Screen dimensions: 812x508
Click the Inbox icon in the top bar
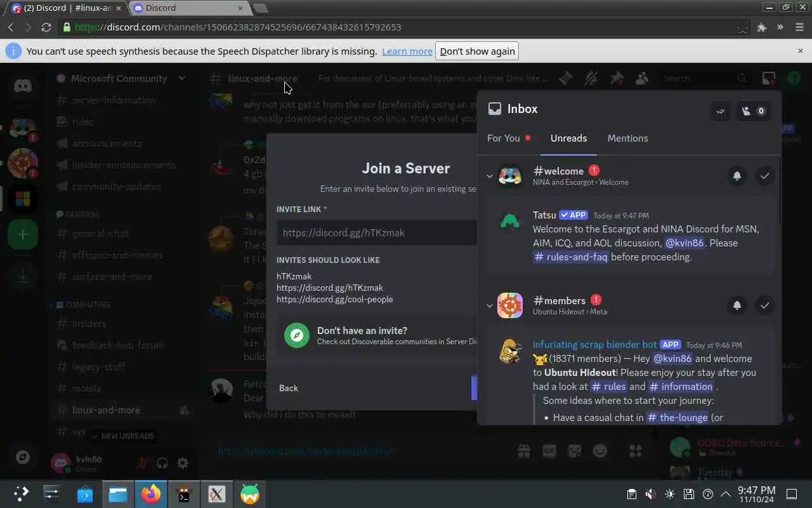tap(769, 78)
